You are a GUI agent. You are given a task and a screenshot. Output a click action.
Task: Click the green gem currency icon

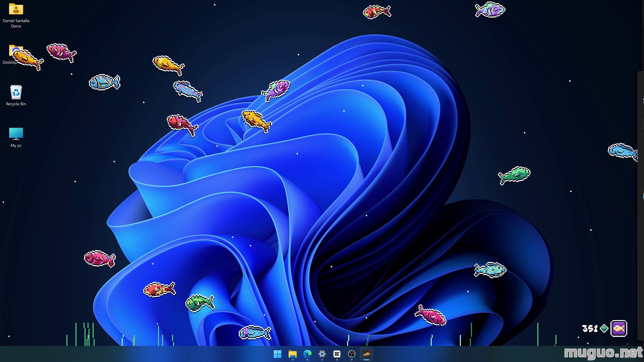point(604,328)
